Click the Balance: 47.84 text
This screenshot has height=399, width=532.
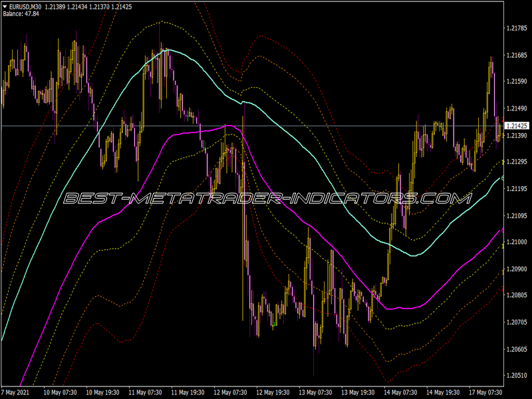pos(21,14)
